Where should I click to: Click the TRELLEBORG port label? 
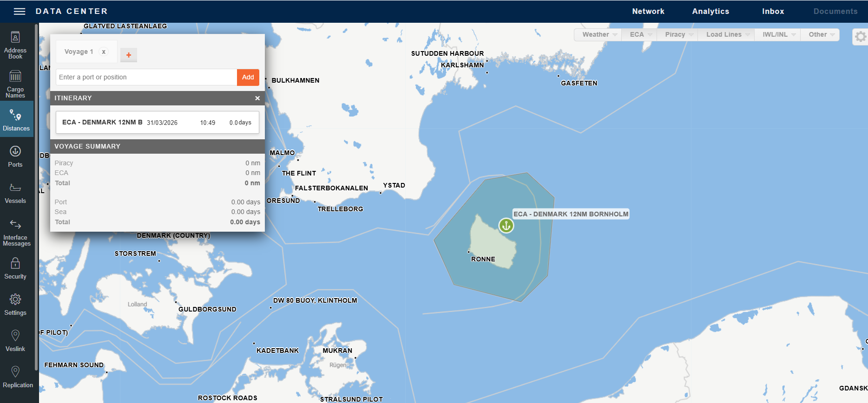click(x=340, y=209)
